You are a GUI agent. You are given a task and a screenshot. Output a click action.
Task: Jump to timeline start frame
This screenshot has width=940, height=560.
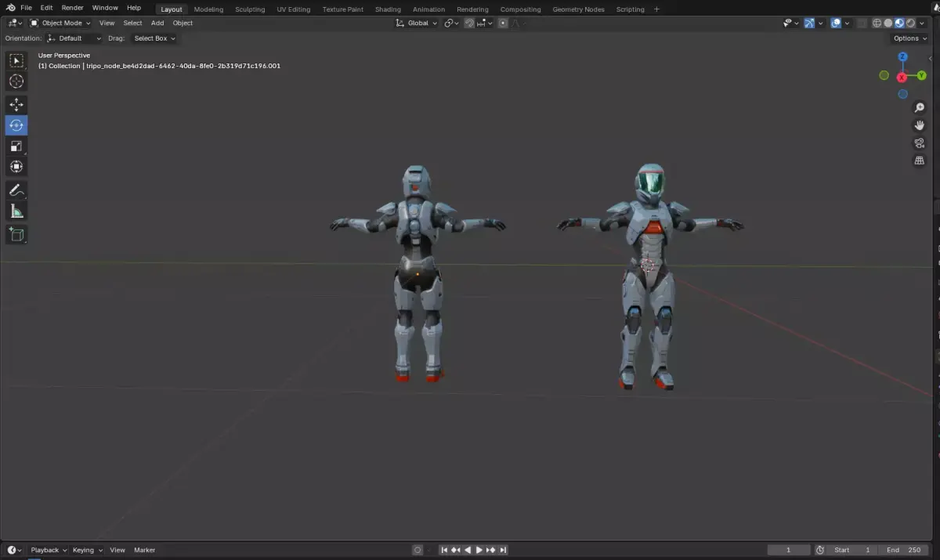(x=444, y=550)
